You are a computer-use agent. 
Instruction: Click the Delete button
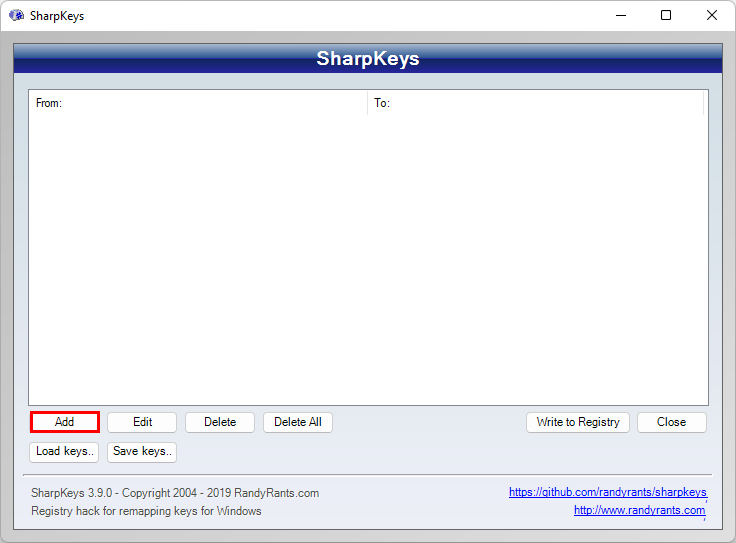coord(220,422)
